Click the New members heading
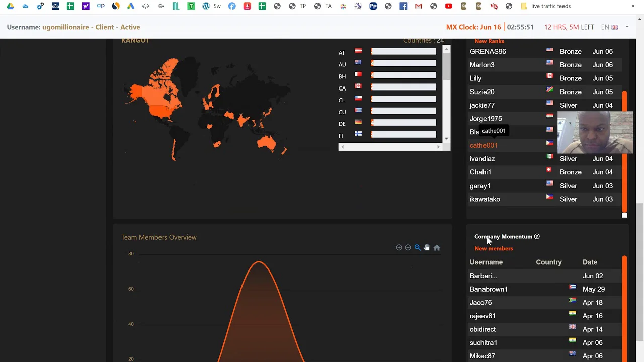This screenshot has width=644, height=362. click(x=494, y=248)
